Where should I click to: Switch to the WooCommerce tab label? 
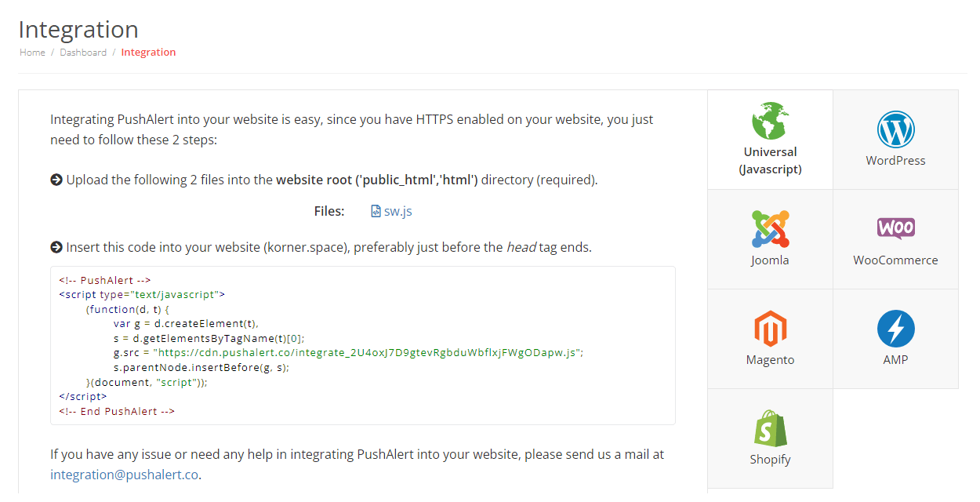(x=895, y=260)
